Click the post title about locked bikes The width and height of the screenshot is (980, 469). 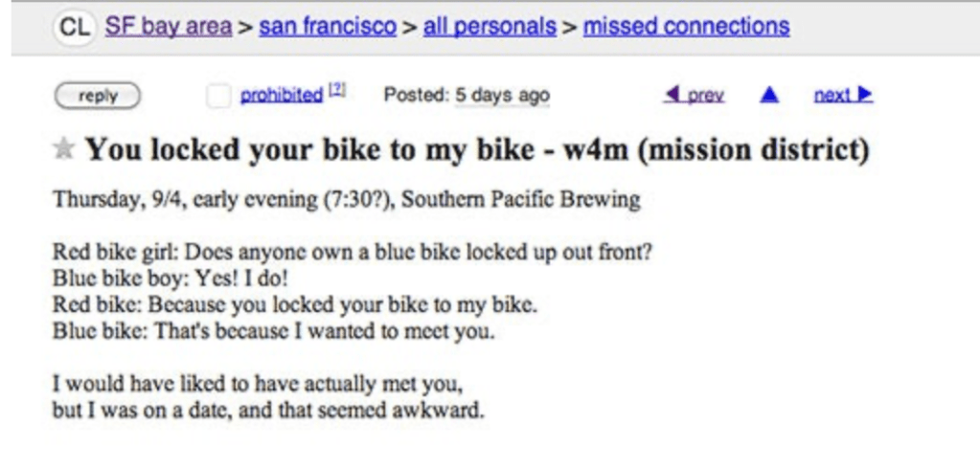476,151
